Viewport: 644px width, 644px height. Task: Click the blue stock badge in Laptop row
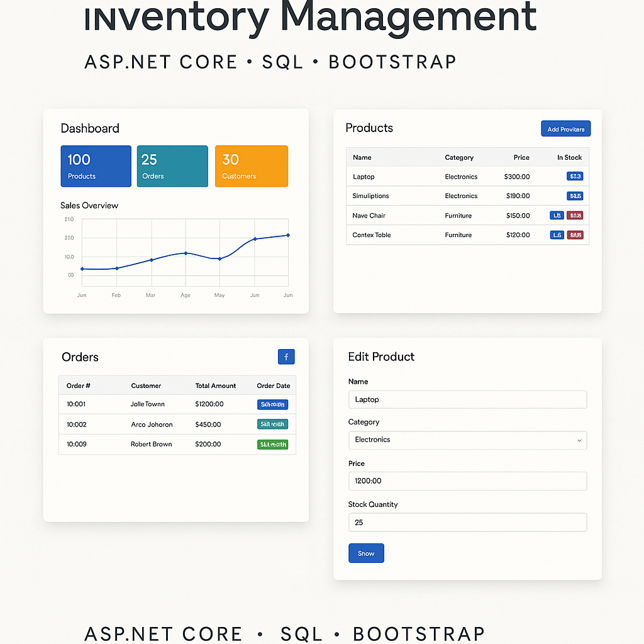coord(575,177)
